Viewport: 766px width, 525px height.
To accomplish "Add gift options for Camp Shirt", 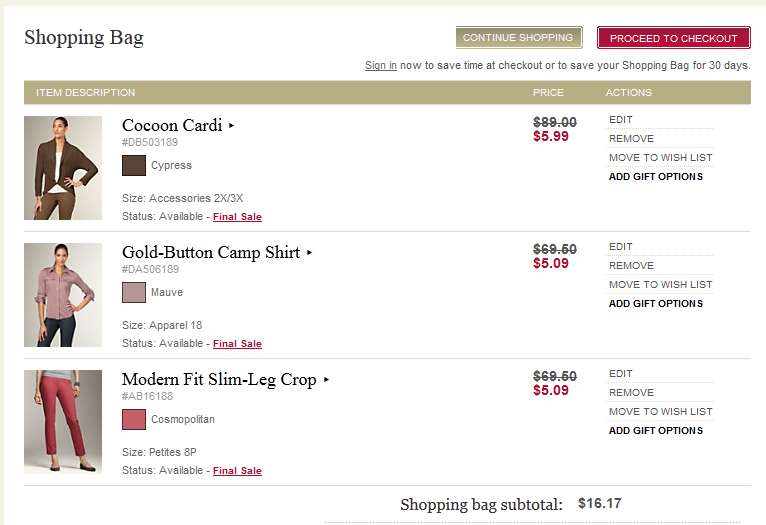I will click(x=655, y=304).
